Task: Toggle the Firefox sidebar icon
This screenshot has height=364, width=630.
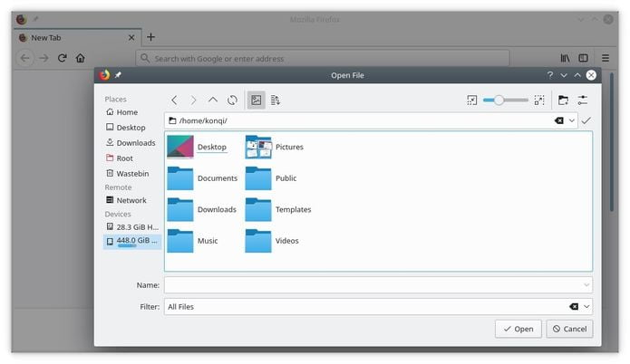Action: click(584, 58)
